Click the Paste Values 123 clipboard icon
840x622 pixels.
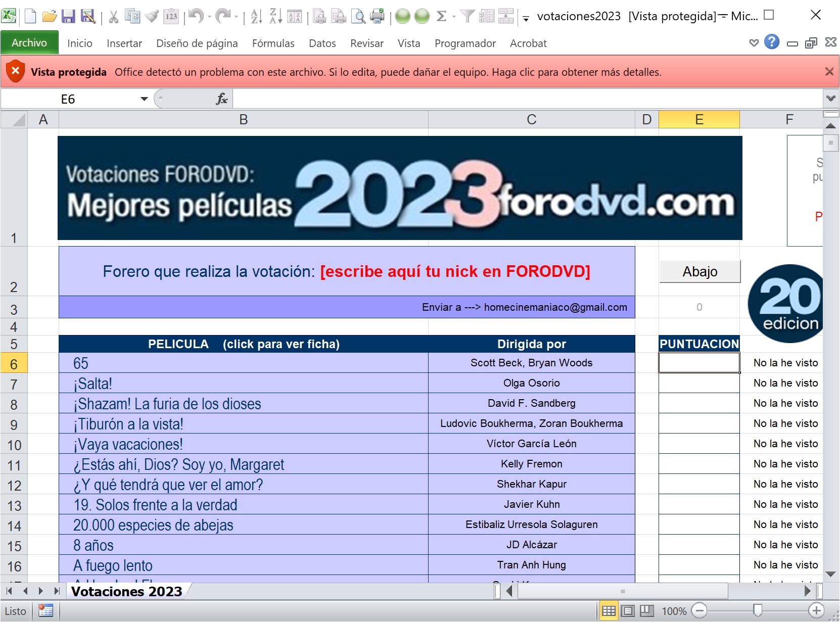coord(171,16)
